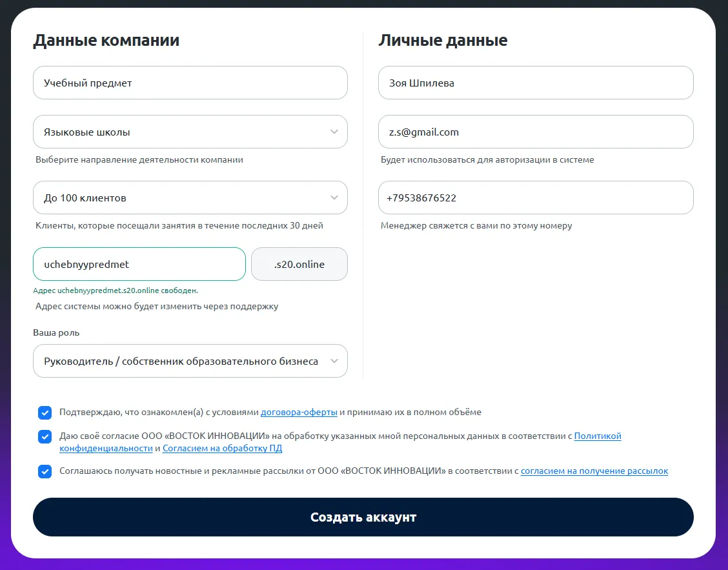
Task: Click the +79538676522 phone field
Action: pos(536,198)
